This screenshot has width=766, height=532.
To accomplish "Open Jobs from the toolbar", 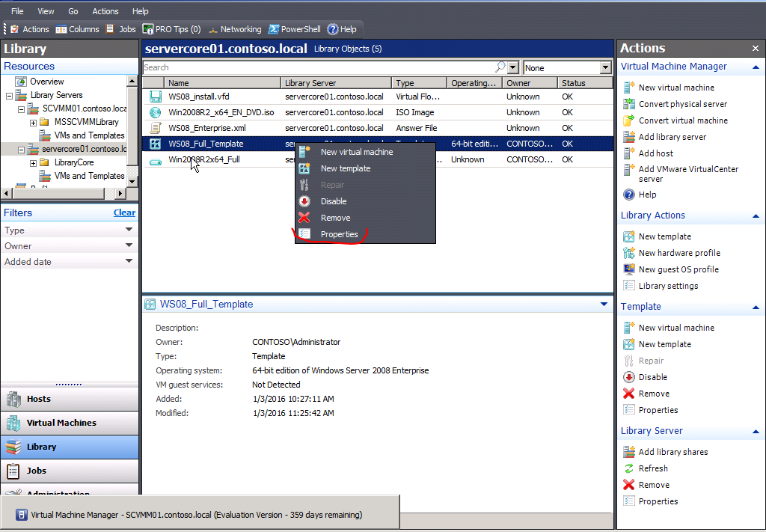I will [121, 29].
